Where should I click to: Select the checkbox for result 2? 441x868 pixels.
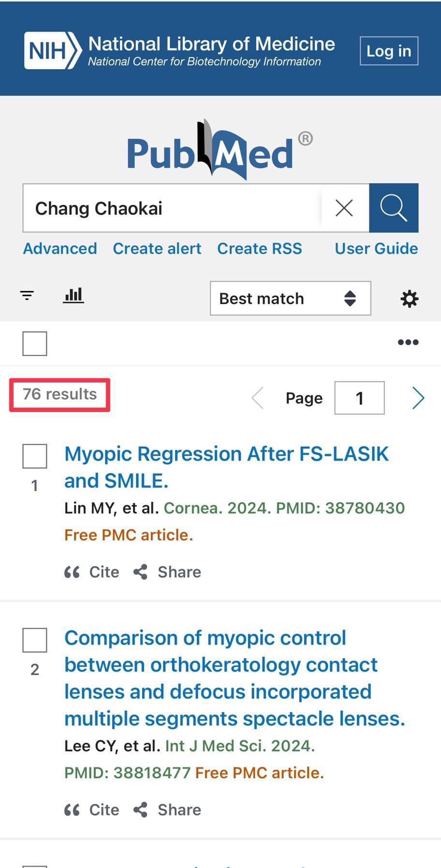coord(35,640)
